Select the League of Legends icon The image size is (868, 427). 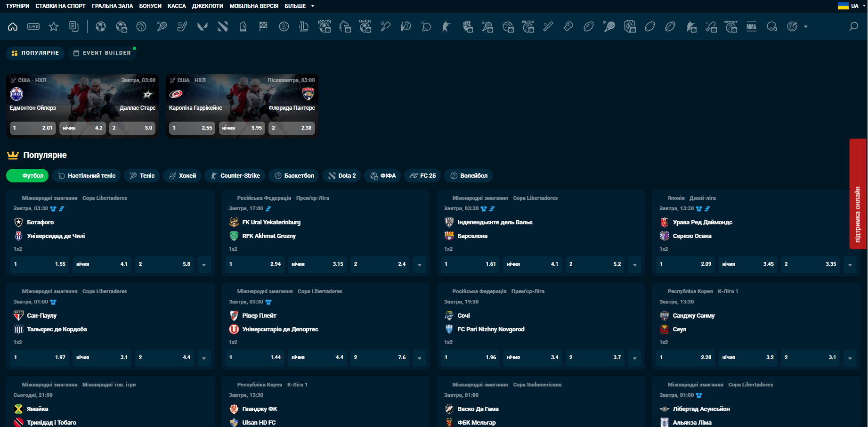point(304,26)
